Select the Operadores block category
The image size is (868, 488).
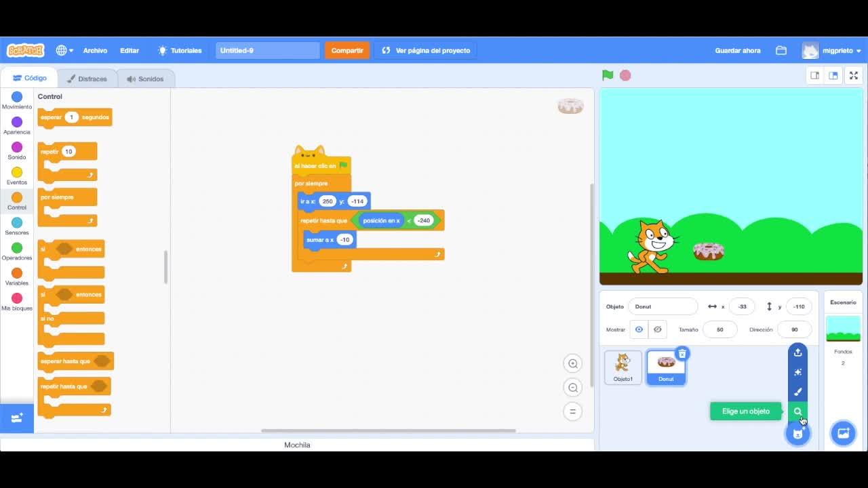click(x=17, y=251)
